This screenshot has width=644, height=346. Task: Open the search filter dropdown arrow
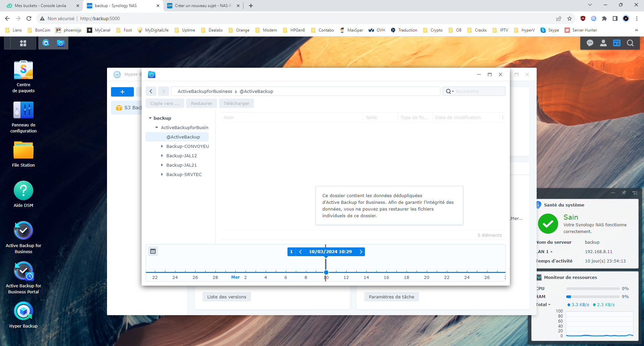[x=452, y=92]
